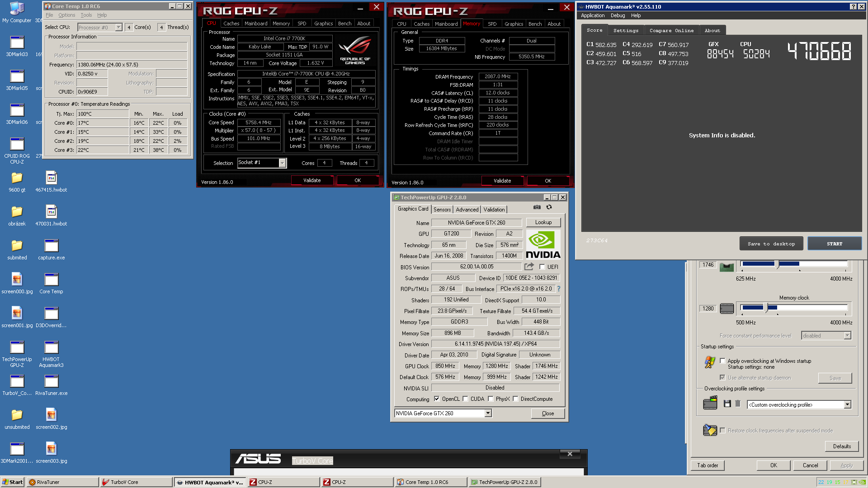Switch to RivaTuner via taskbar button
The height and width of the screenshot is (488, 868).
(x=62, y=482)
